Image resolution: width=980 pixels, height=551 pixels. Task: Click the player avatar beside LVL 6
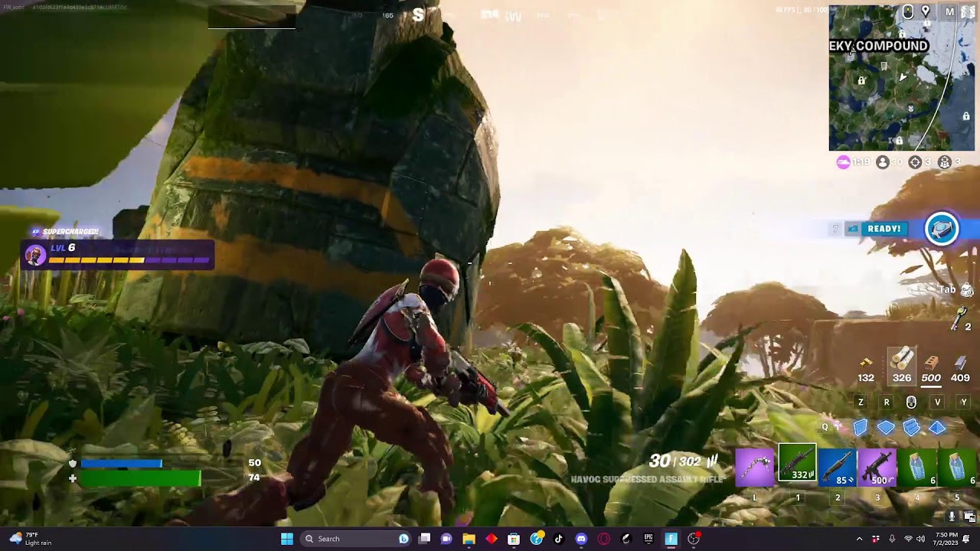coord(35,255)
